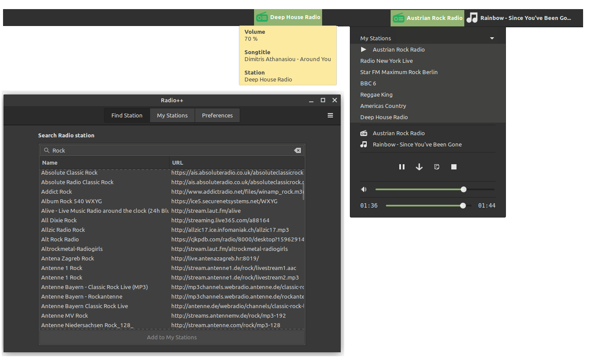600x364 pixels.
Task: Minimize the Radio++ window
Action: click(x=311, y=101)
